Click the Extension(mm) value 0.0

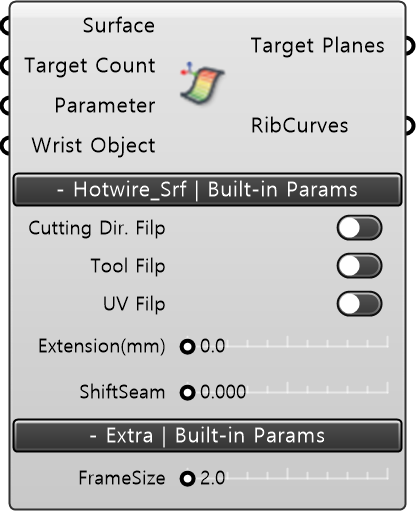[x=213, y=346]
